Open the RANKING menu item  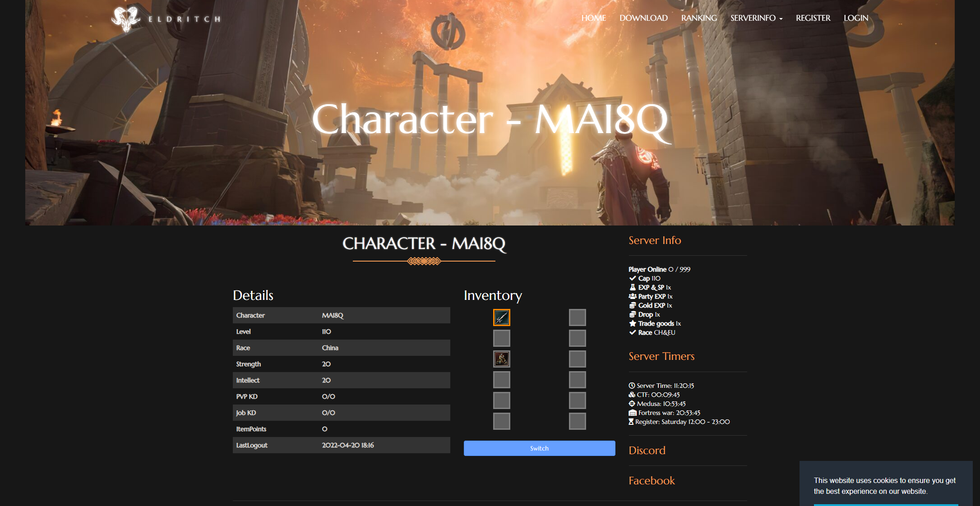pos(698,18)
